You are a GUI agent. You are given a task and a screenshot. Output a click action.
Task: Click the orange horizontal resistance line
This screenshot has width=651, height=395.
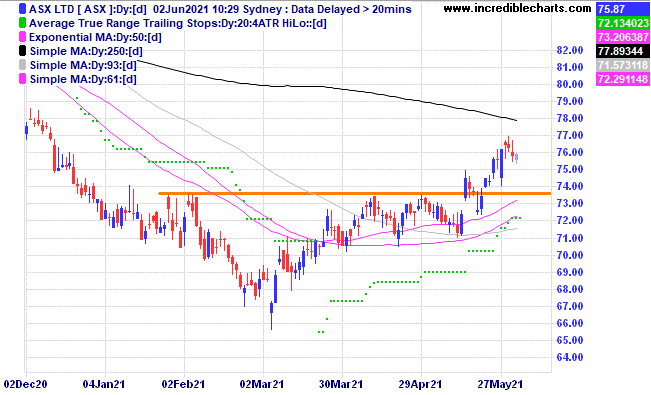355,194
